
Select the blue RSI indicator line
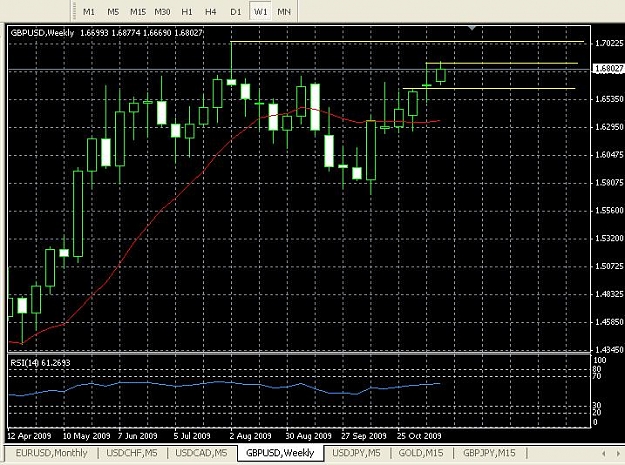click(x=223, y=383)
